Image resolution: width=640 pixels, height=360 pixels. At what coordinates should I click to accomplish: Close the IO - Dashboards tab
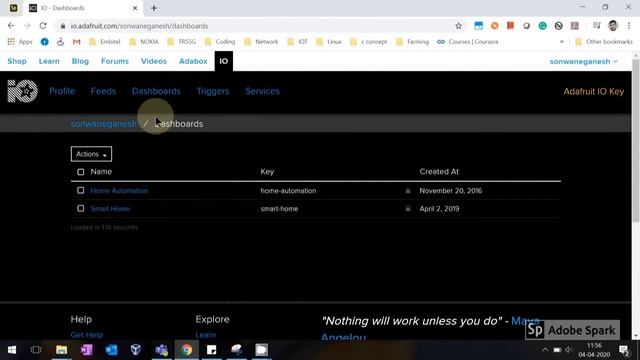pos(135,8)
